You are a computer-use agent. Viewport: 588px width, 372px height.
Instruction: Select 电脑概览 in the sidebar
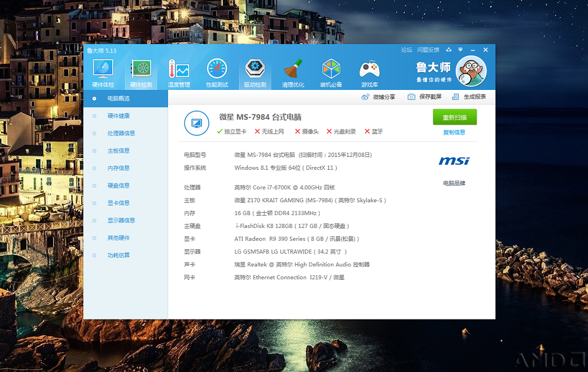coord(126,99)
